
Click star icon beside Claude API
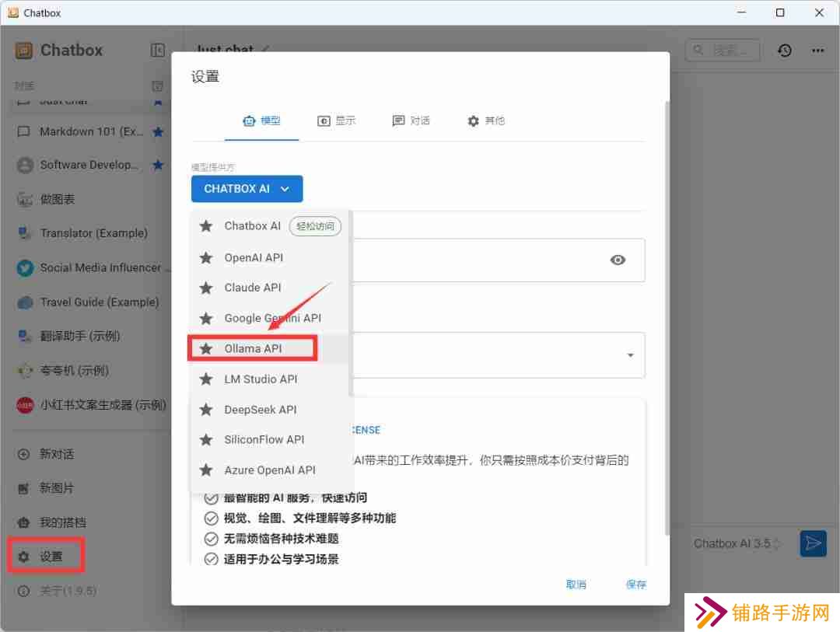[x=205, y=288]
